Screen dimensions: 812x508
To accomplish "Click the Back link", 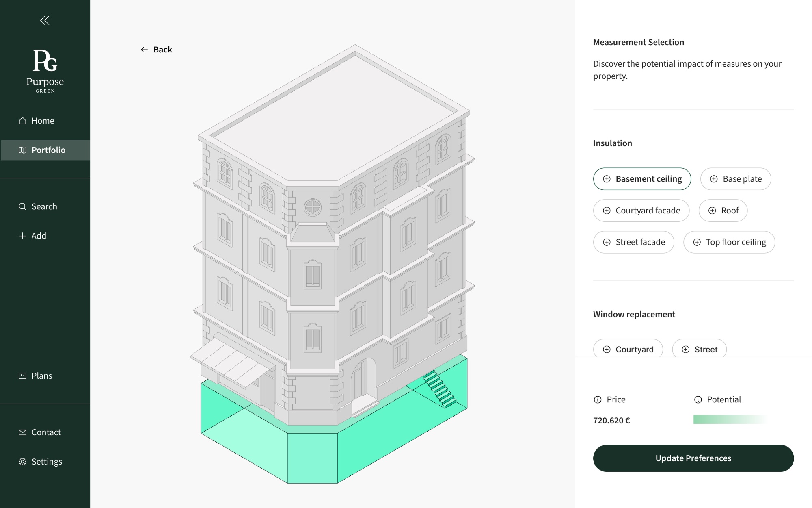I will tap(156, 50).
